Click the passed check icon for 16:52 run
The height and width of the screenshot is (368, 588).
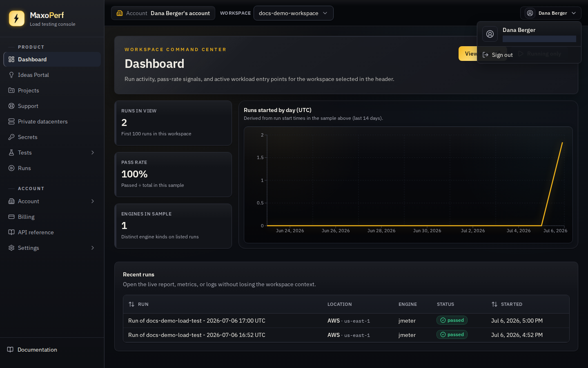443,334
